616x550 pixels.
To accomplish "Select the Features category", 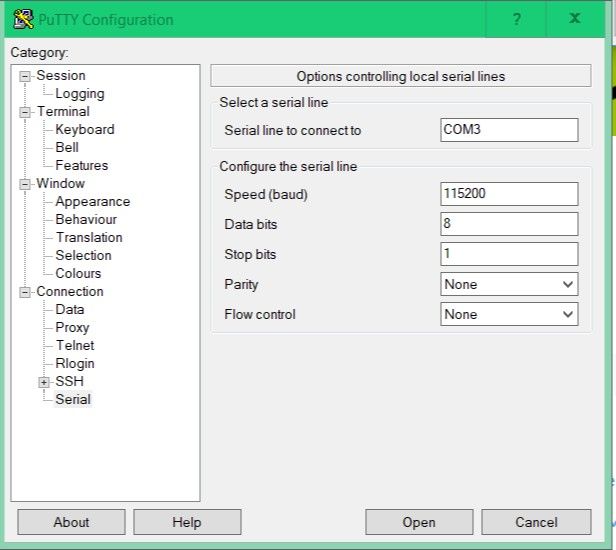I will (82, 165).
